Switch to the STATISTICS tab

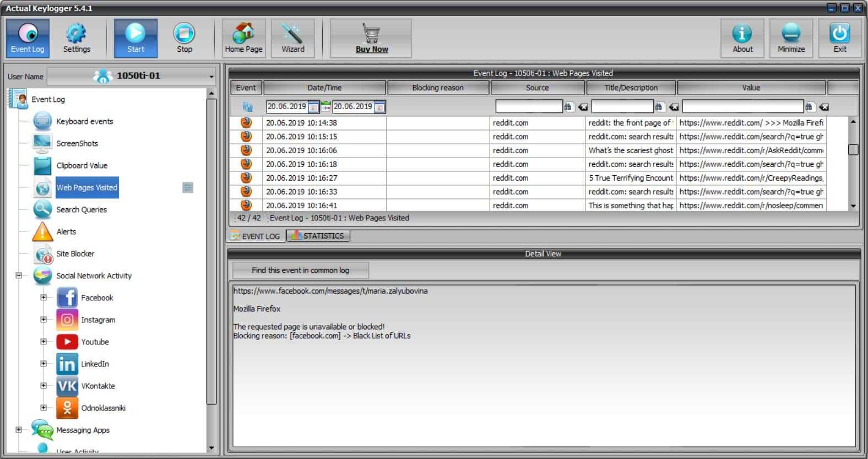tap(318, 236)
